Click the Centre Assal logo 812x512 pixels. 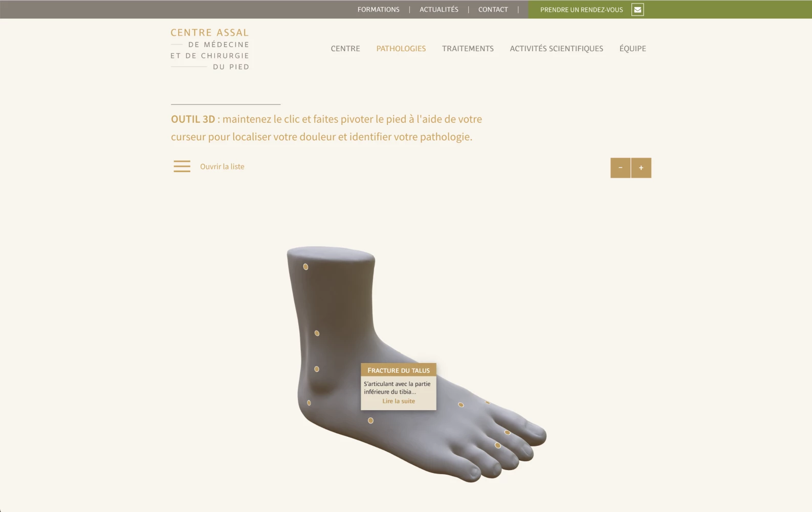(x=210, y=49)
